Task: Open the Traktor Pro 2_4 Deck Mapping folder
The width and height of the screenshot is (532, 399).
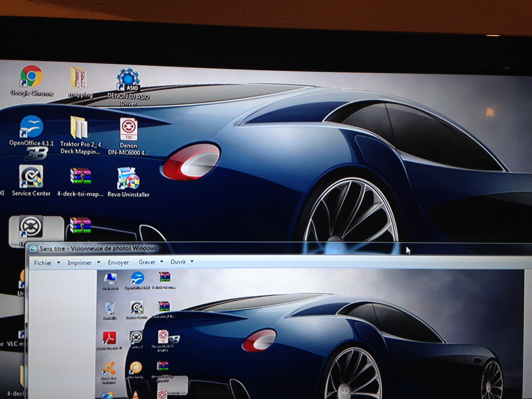Action: [80, 128]
